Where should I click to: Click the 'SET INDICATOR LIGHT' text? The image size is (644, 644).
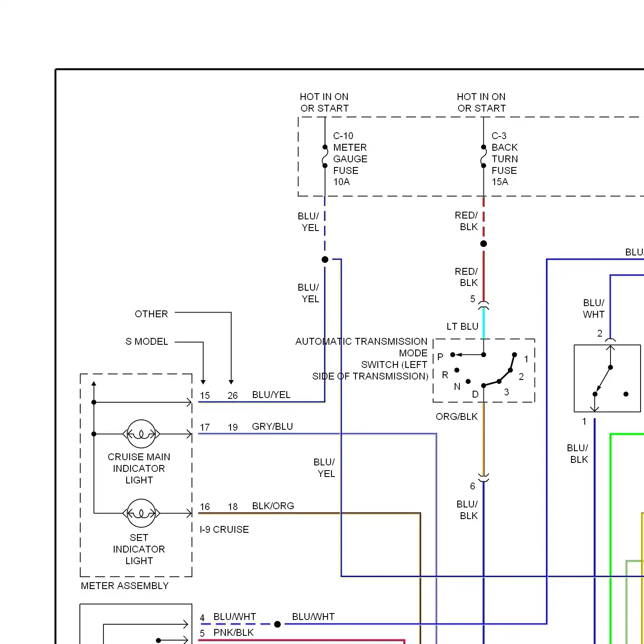tap(139, 549)
